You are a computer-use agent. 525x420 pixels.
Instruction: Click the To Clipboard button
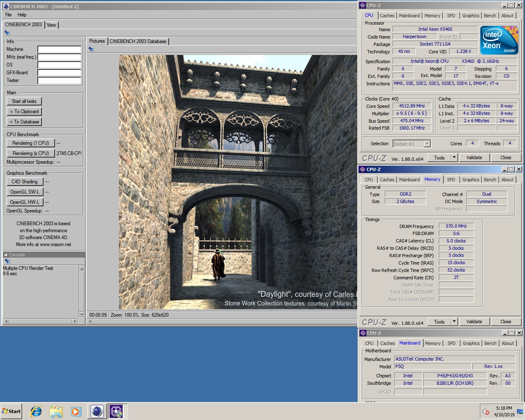pos(24,112)
